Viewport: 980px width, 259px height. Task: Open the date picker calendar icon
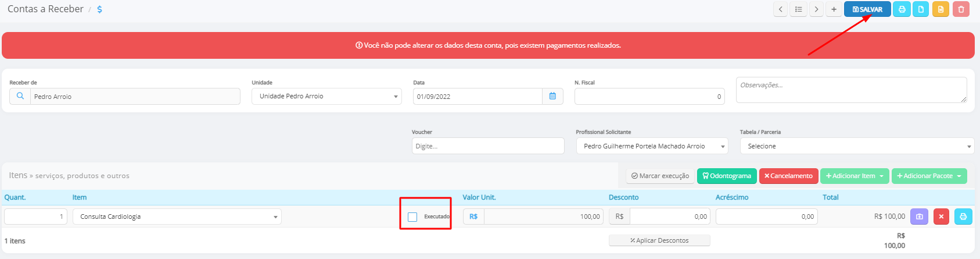coord(552,96)
